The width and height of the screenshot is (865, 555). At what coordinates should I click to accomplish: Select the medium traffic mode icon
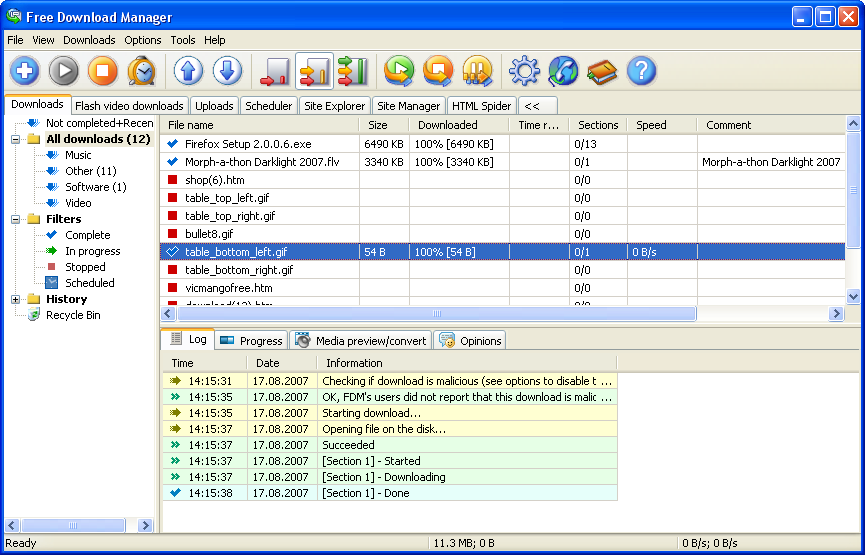click(x=314, y=71)
